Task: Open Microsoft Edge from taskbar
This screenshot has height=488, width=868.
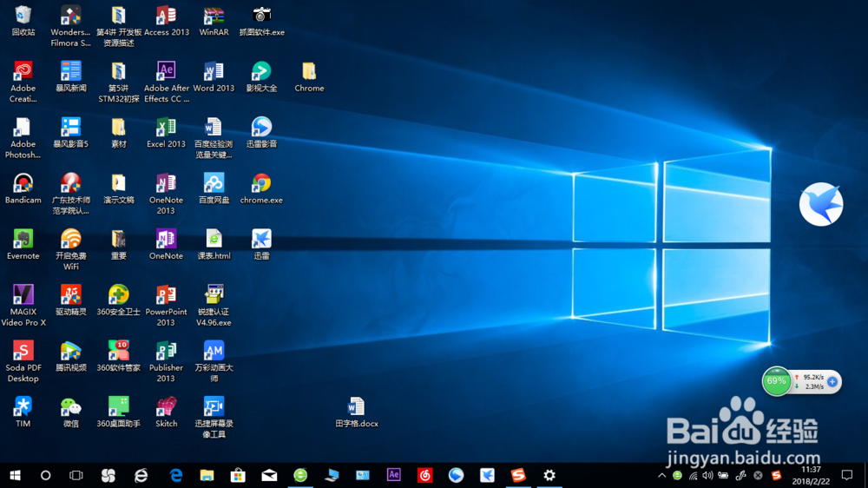Action: [x=176, y=475]
